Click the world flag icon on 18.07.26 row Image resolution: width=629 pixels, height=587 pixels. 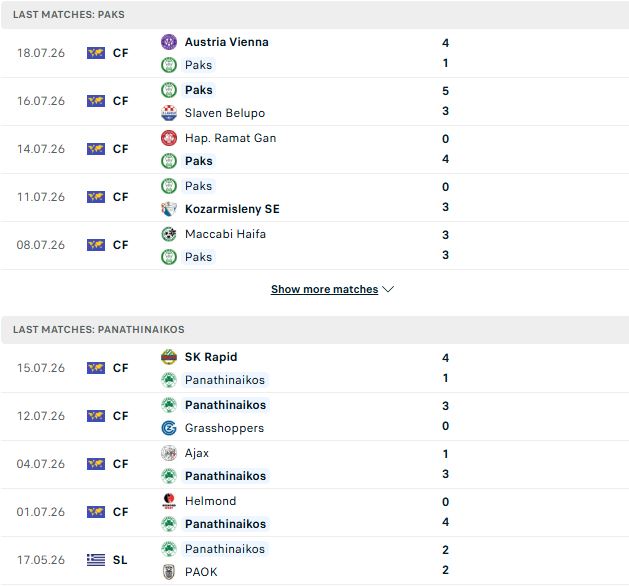click(96, 53)
